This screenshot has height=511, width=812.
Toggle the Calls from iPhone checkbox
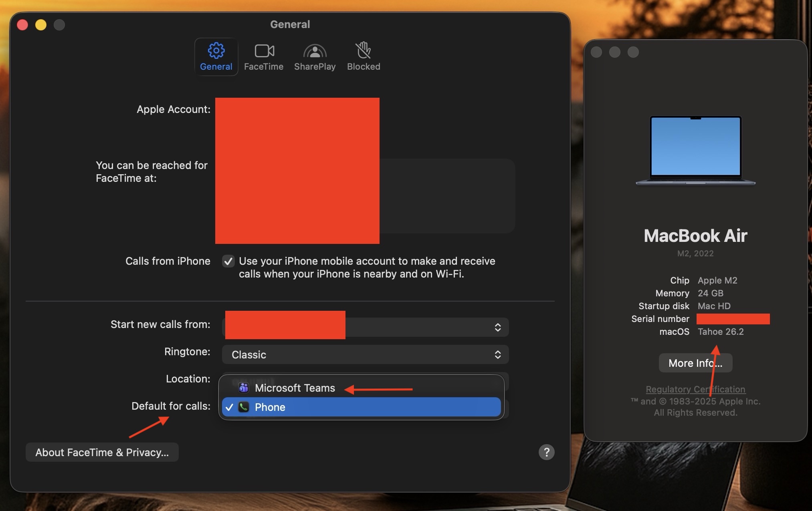click(228, 261)
